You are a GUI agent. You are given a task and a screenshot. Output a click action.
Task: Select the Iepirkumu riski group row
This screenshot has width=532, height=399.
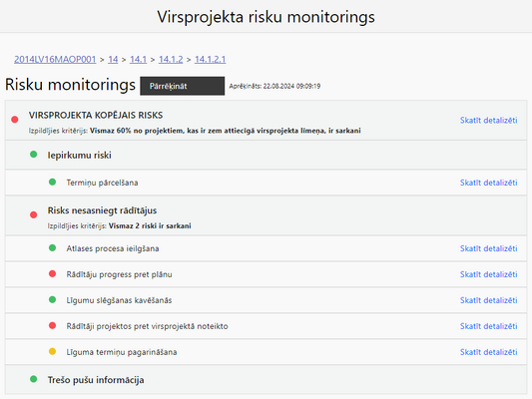pyautogui.click(x=266, y=155)
